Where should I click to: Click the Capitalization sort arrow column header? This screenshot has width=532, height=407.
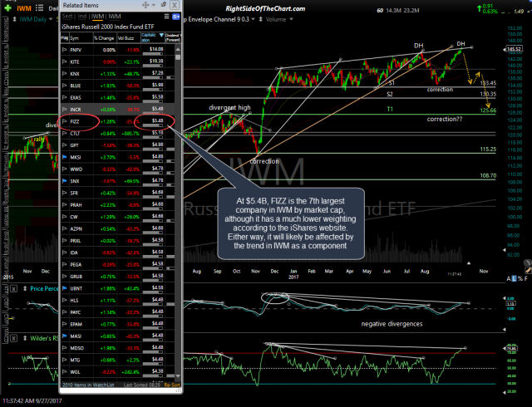click(x=161, y=35)
